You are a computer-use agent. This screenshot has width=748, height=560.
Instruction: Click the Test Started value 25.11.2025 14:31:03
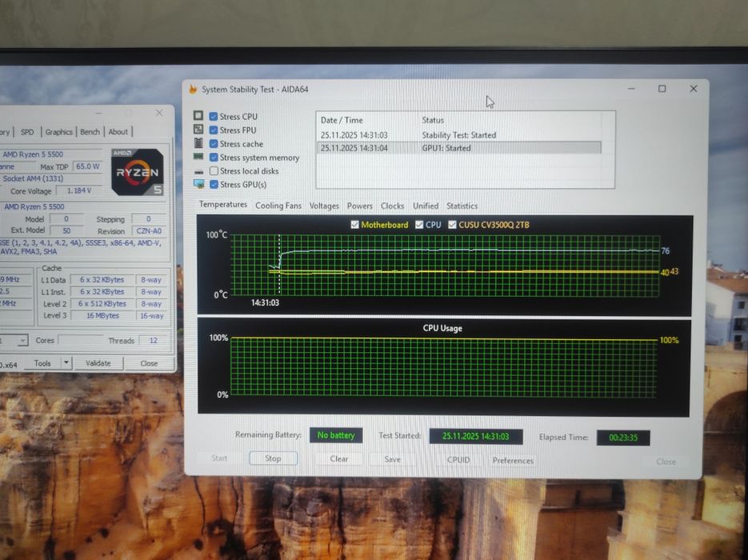tap(476, 436)
